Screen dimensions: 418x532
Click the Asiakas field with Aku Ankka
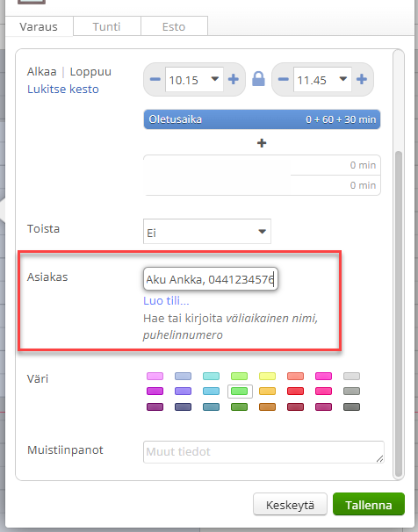[x=211, y=279]
